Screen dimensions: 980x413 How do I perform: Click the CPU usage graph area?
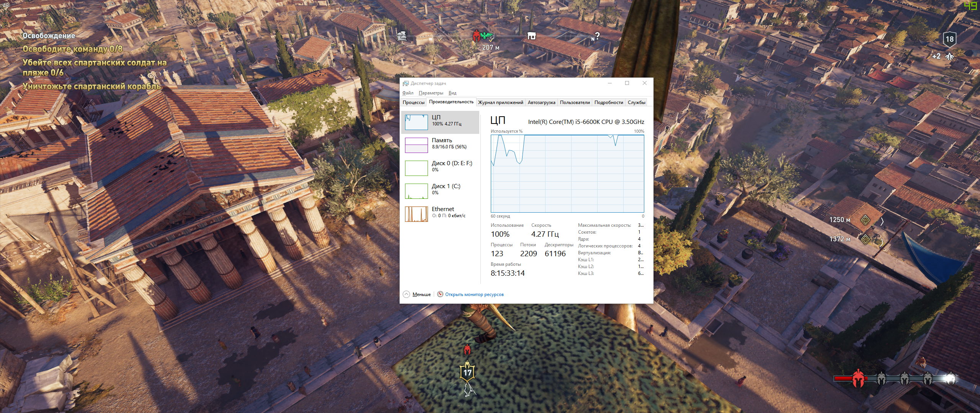567,173
